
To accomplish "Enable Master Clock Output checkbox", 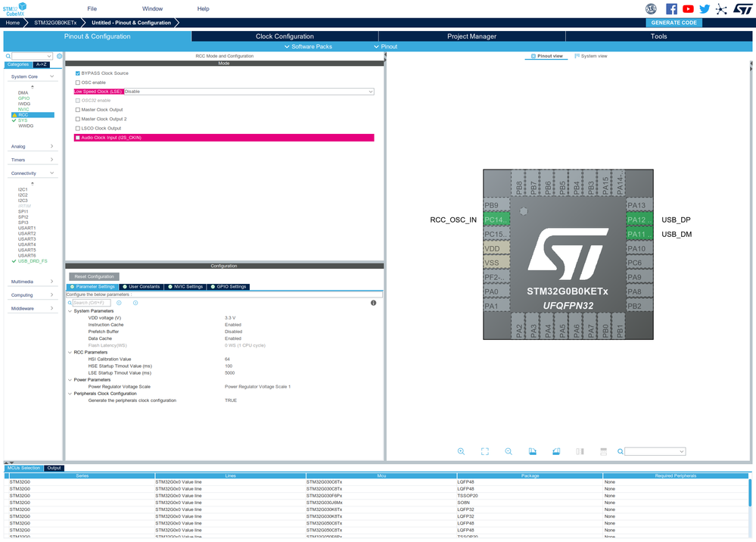I will point(78,110).
